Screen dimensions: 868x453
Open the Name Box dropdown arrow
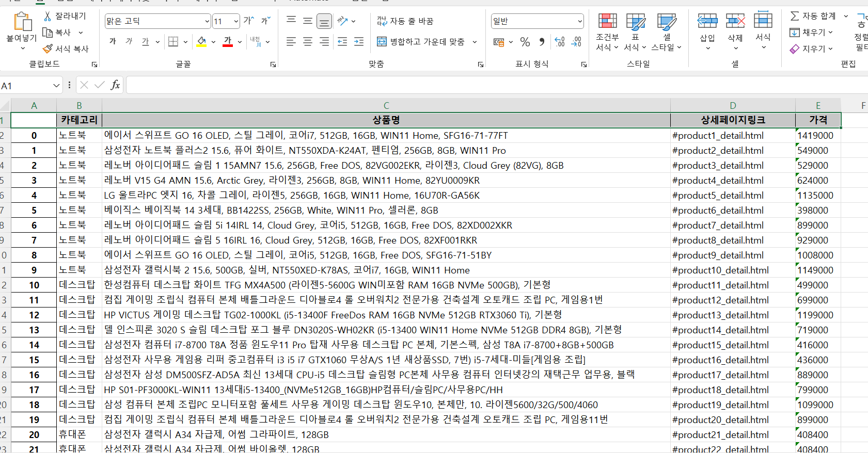[x=56, y=86]
